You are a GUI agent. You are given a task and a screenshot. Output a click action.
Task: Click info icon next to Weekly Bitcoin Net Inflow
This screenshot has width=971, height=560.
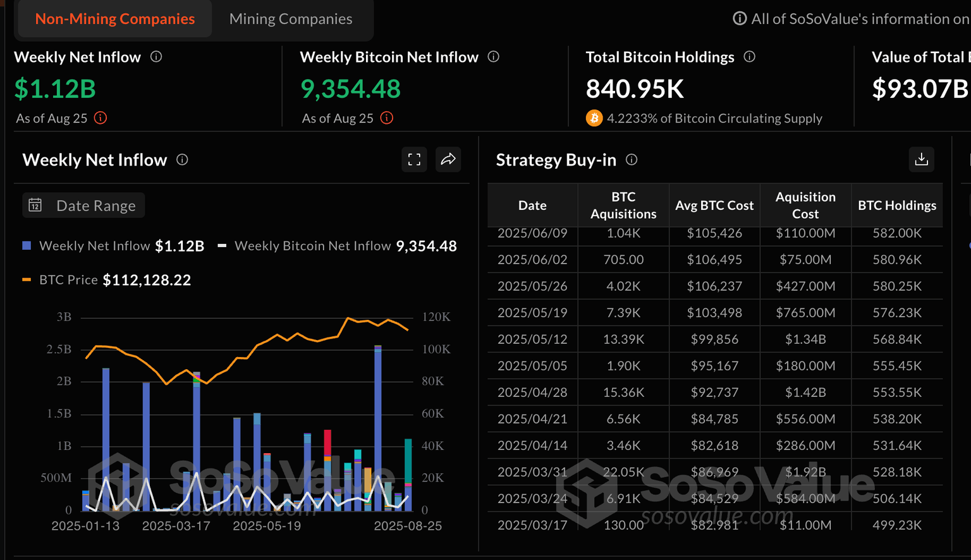point(494,57)
